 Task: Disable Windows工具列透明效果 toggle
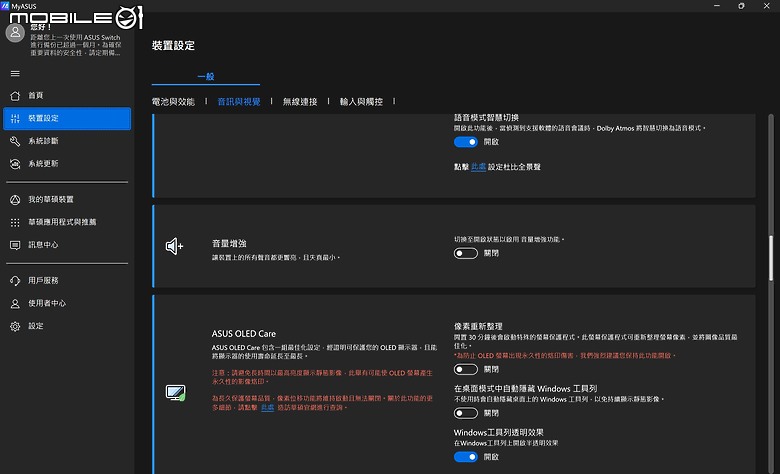pos(466,457)
